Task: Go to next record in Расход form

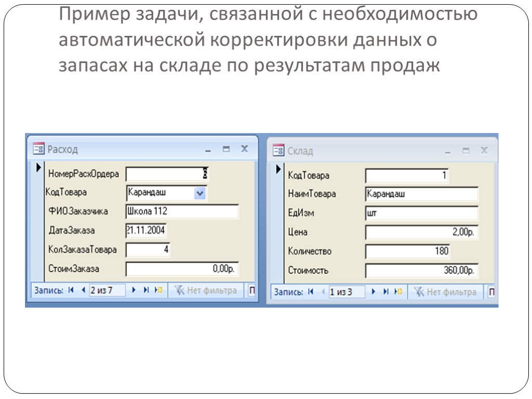Action: tap(134, 290)
